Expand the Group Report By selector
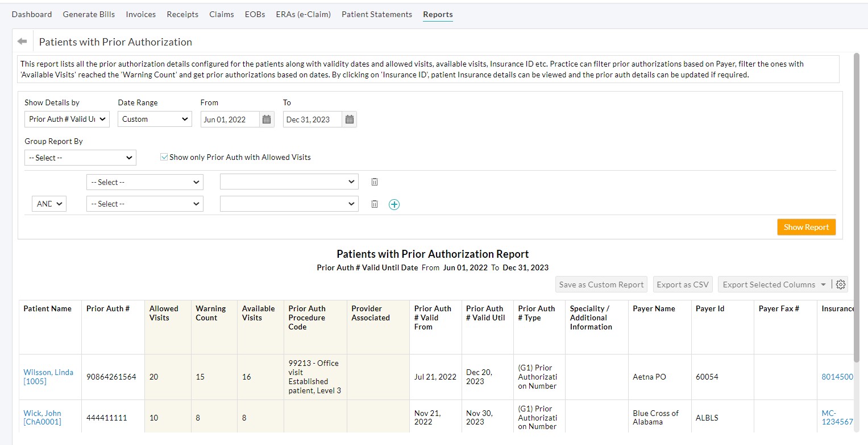The height and width of the screenshot is (445, 868). tap(80, 158)
